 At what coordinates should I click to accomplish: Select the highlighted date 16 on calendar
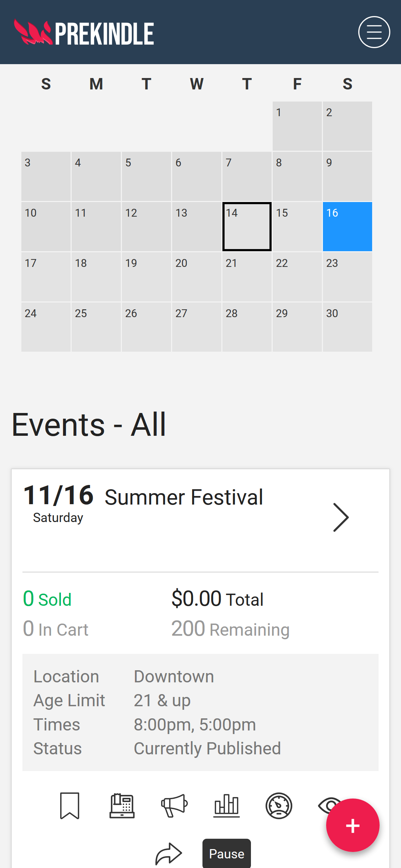(347, 227)
